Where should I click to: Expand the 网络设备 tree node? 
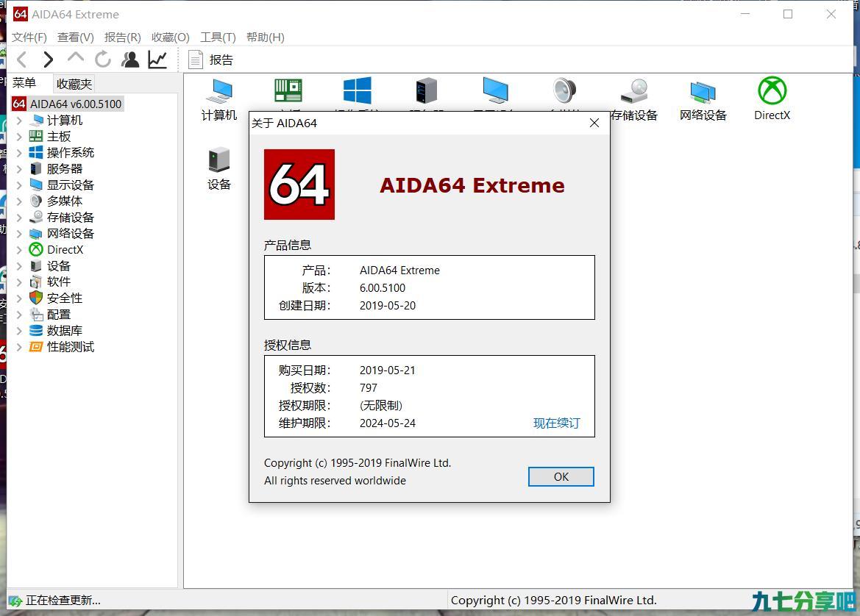point(19,234)
